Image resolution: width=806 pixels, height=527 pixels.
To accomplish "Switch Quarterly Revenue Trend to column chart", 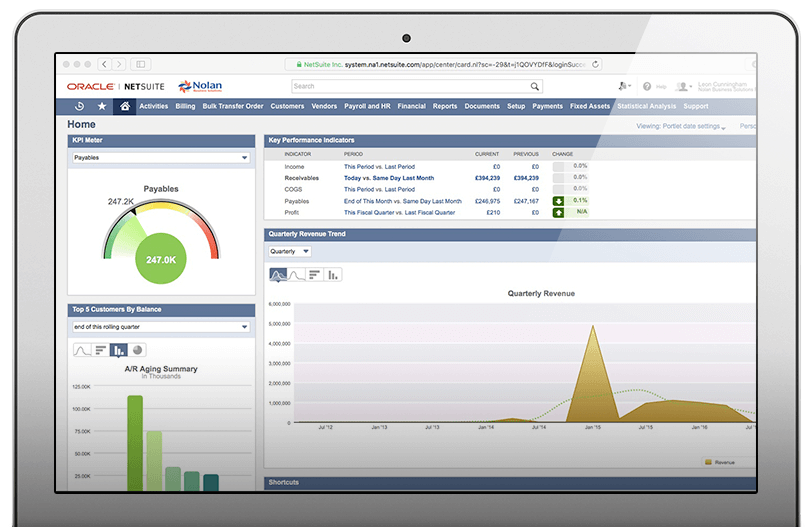I will click(x=333, y=274).
